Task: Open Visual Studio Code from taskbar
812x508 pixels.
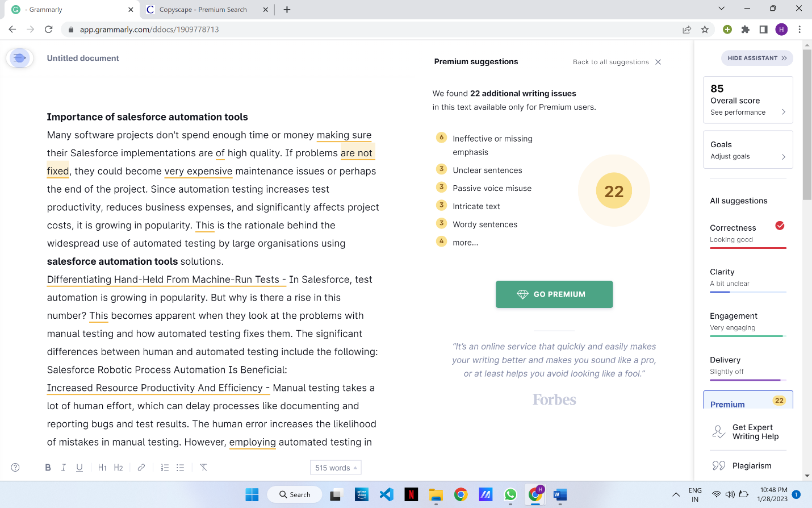Action: [x=387, y=494]
